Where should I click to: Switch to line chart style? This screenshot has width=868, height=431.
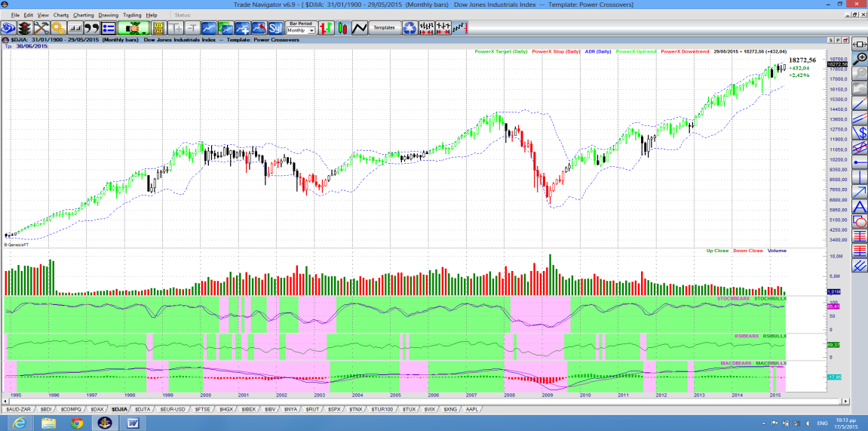359,28
